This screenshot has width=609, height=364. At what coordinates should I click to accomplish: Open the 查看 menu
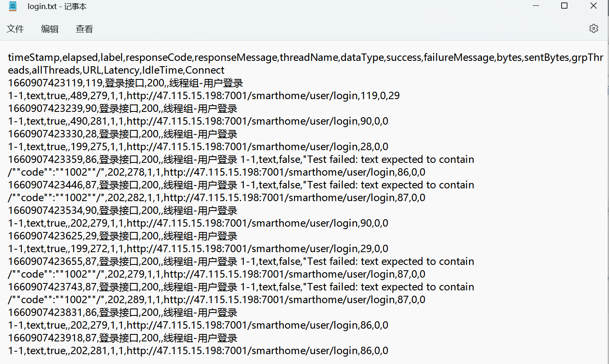(x=84, y=29)
